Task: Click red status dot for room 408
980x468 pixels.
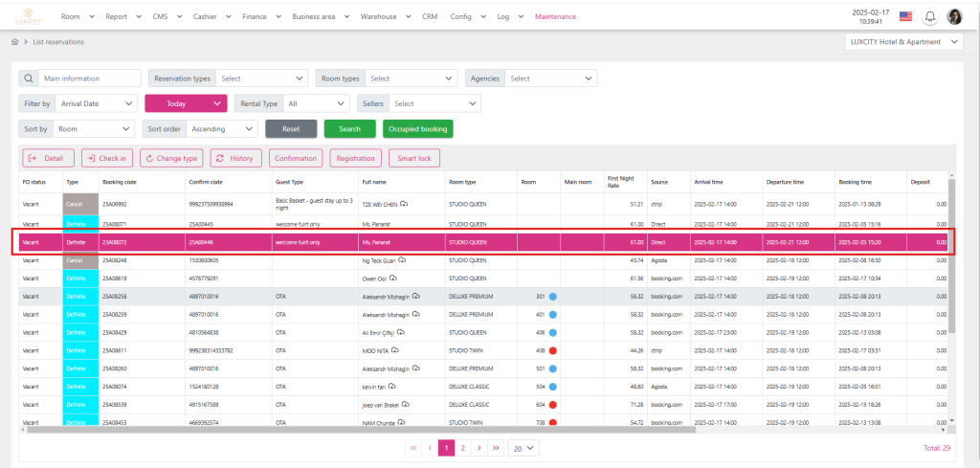Action: [x=553, y=351]
